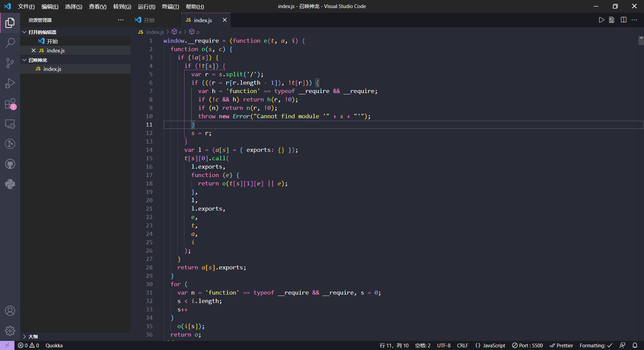The height and width of the screenshot is (350, 644).
Task: Open breadcrumb symbol e dropdown
Action: 177,32
